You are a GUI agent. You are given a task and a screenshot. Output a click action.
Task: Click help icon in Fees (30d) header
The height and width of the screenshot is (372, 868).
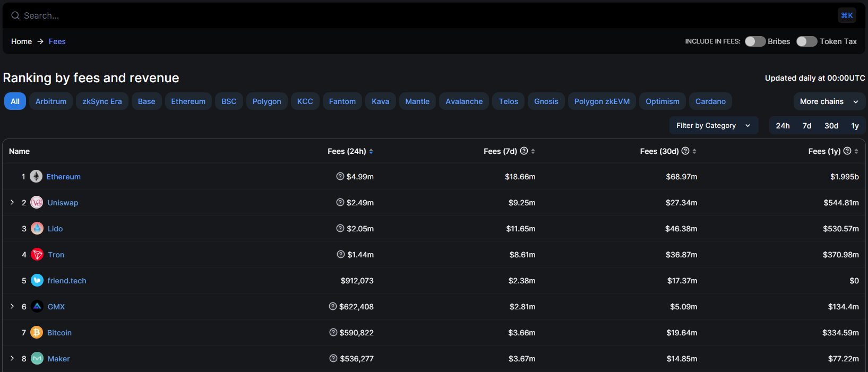[x=685, y=151]
